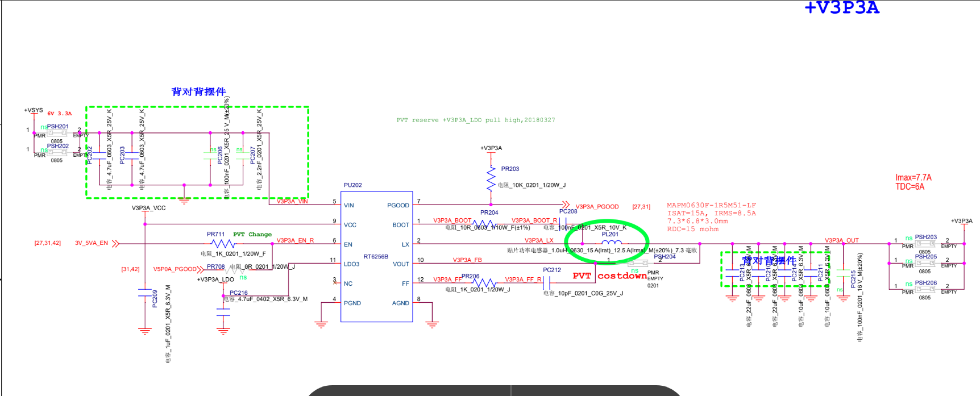The image size is (980, 396).
Task: Select the PC216 capacitor symbol
Action: point(223,312)
